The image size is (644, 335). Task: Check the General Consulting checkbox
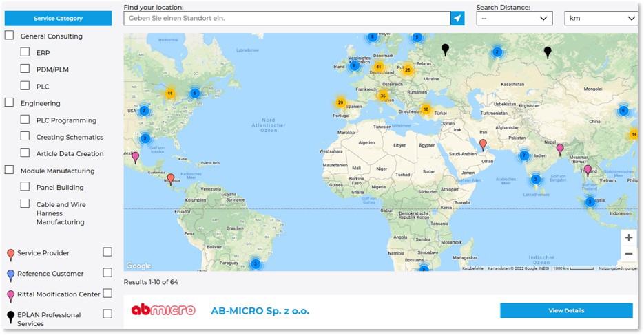point(10,36)
